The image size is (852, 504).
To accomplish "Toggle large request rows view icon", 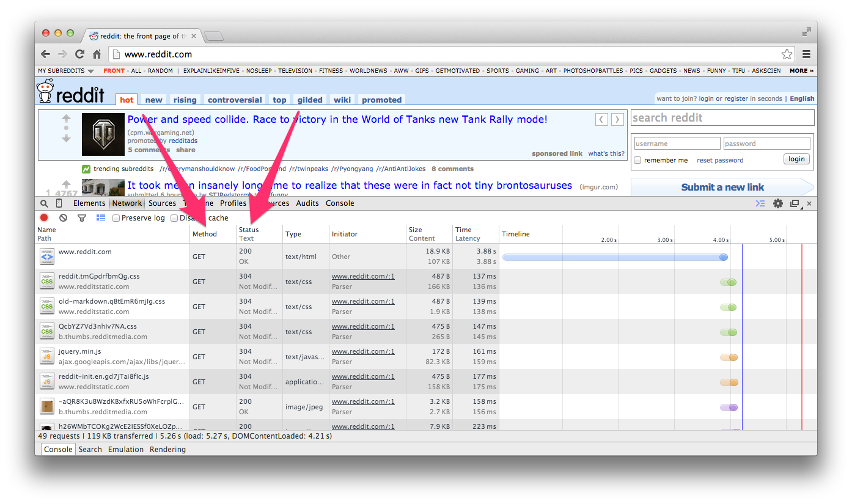I will 101,218.
